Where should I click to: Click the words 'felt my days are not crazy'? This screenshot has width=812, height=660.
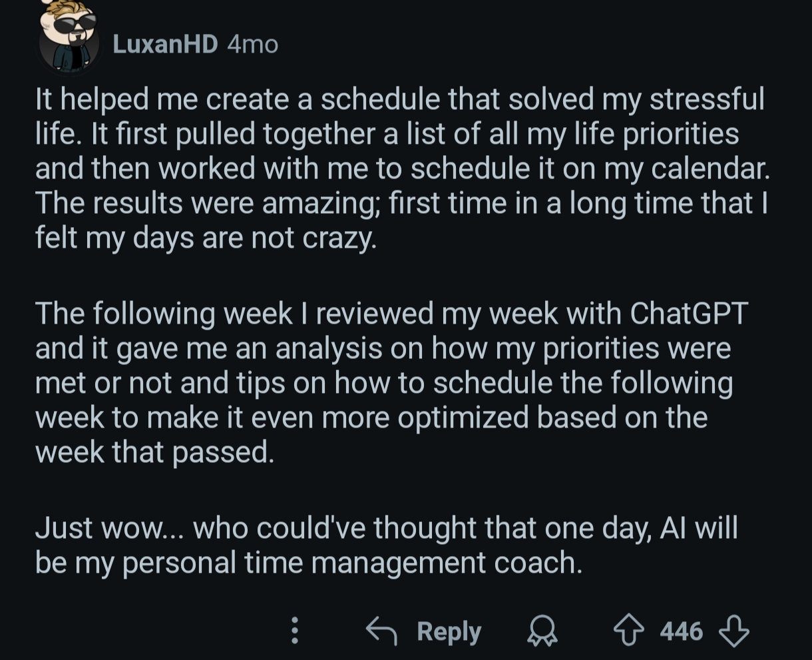[x=206, y=238]
